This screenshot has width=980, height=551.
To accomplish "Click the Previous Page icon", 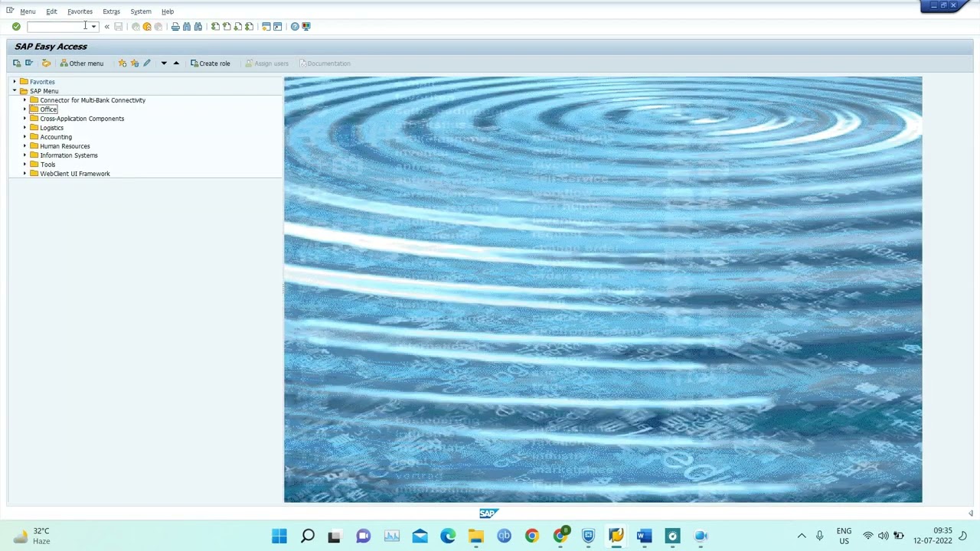I will pyautogui.click(x=227, y=27).
